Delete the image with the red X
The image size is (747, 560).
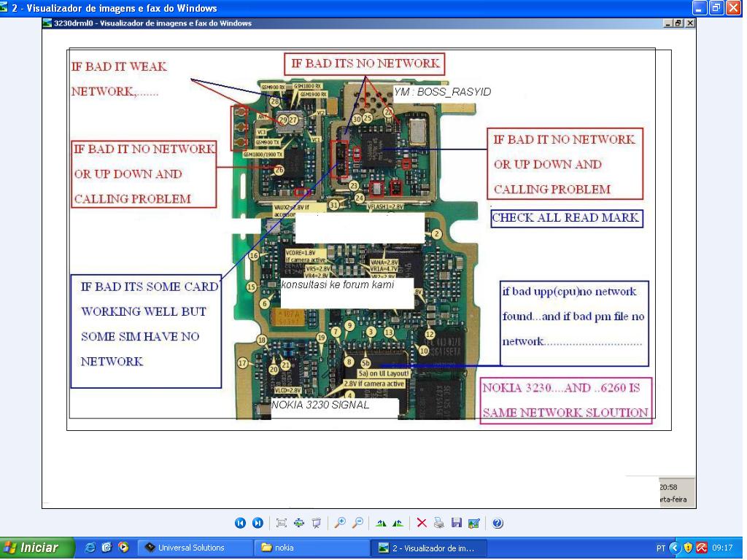coord(422,523)
